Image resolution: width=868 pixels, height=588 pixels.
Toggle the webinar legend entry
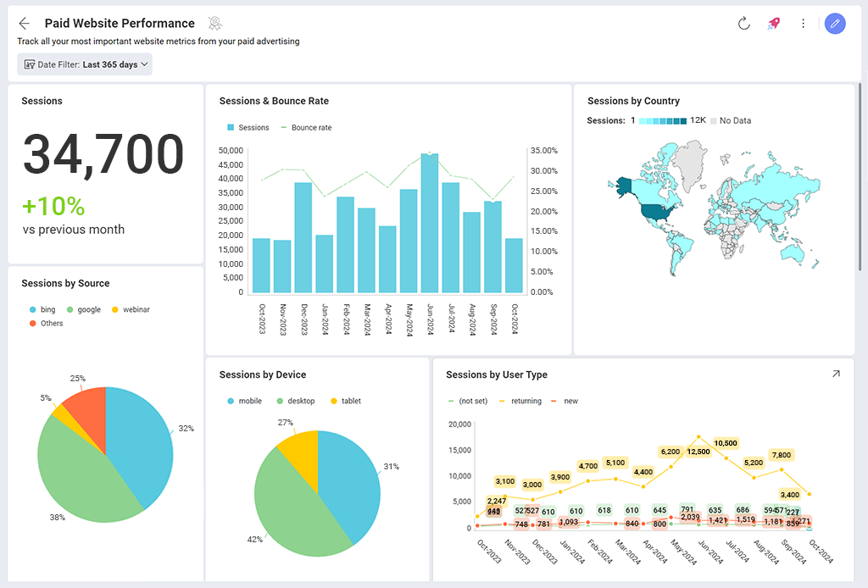pos(131,310)
